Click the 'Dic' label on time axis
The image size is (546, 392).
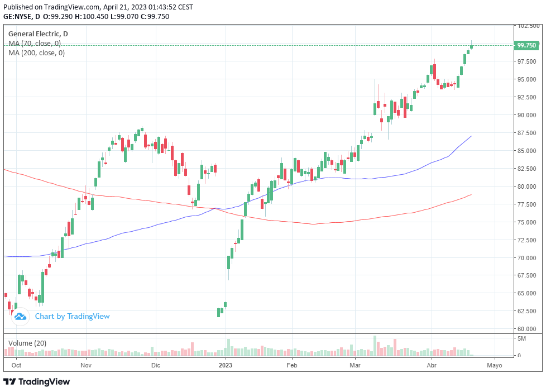click(156, 365)
